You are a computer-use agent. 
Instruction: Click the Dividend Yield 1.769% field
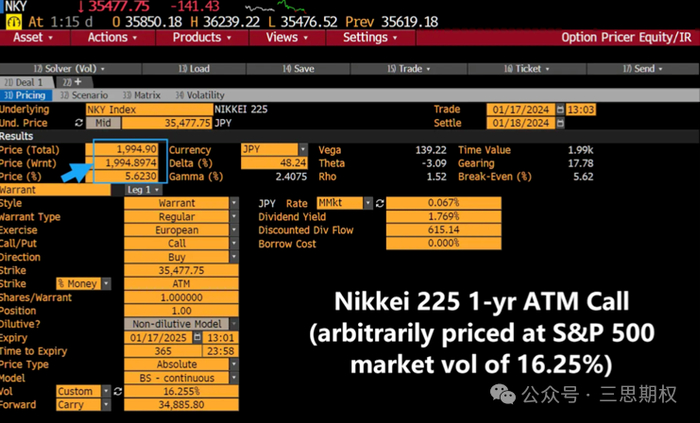(444, 216)
